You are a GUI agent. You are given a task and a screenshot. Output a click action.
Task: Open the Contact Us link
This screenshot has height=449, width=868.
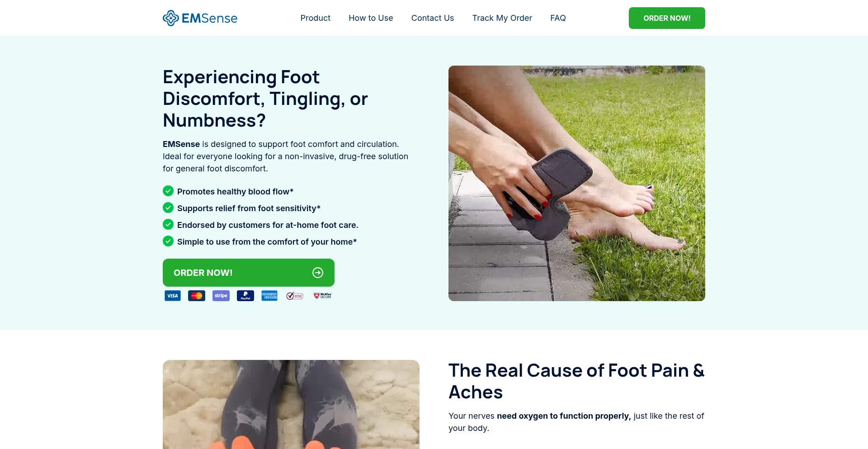coord(433,18)
